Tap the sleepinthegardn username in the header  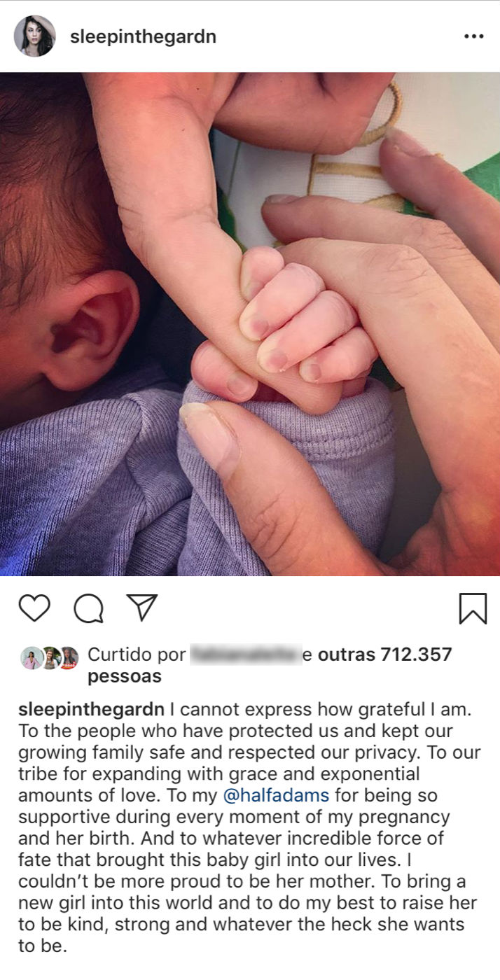pos(143,36)
